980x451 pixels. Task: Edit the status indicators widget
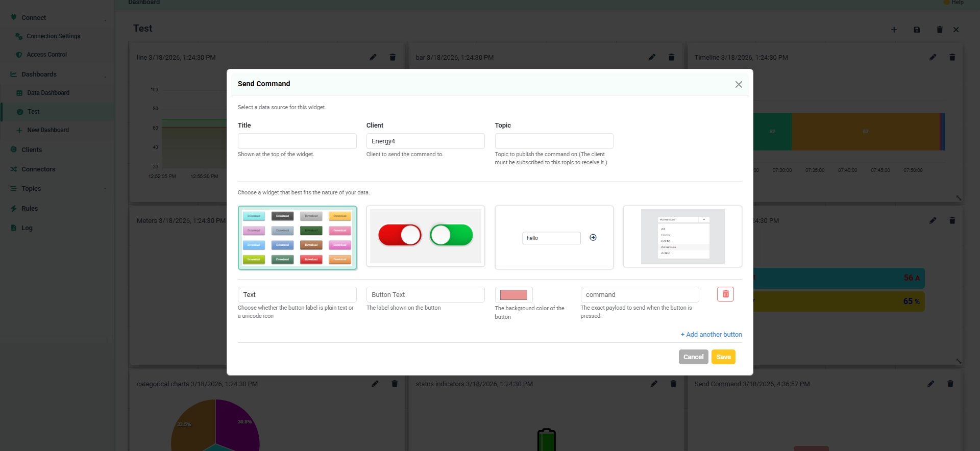pos(654,384)
